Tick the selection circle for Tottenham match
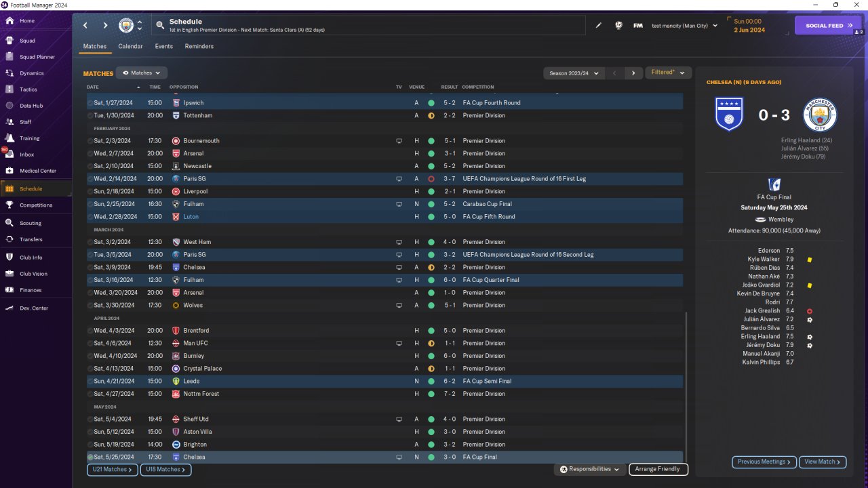The height and width of the screenshot is (488, 868). pyautogui.click(x=90, y=116)
